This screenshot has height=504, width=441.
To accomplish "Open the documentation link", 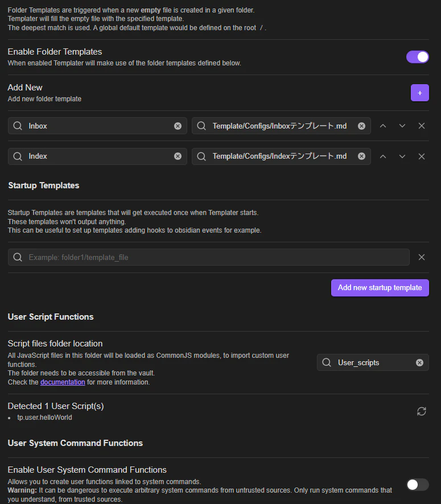I will 63,382.
